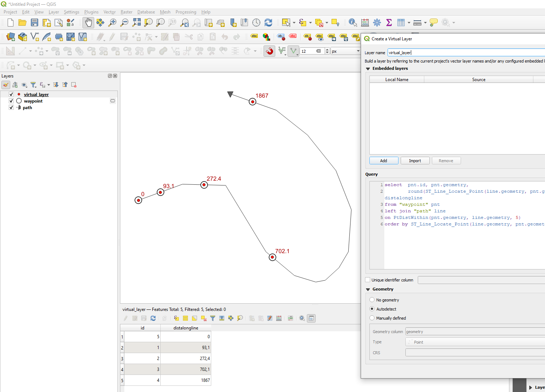Collapse the Geometry section

368,289
